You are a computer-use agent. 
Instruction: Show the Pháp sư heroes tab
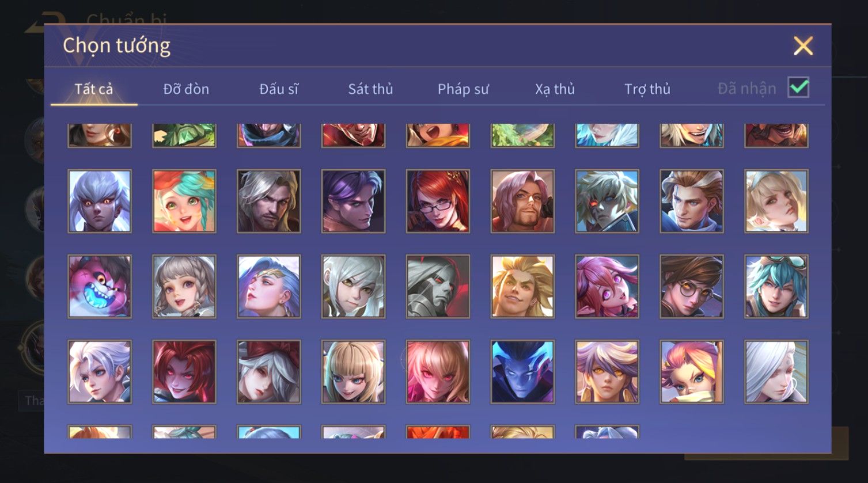(x=463, y=89)
